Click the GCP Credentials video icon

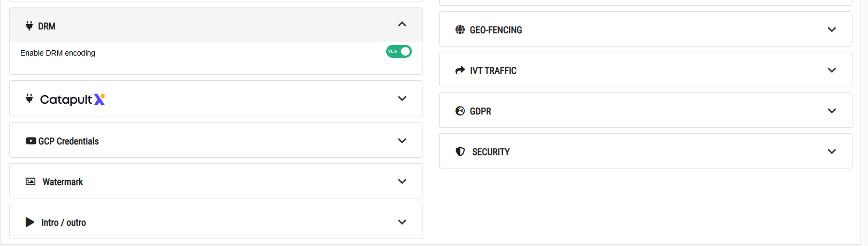pos(31,141)
